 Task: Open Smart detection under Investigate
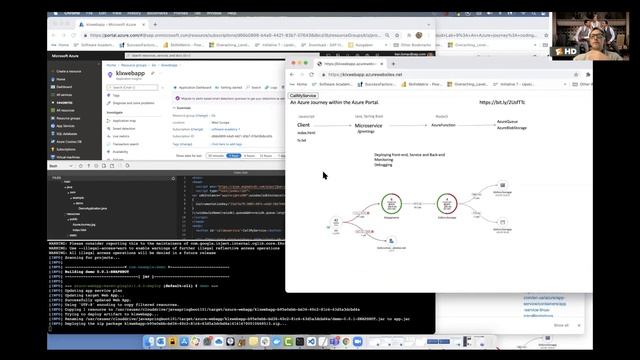click(121, 129)
